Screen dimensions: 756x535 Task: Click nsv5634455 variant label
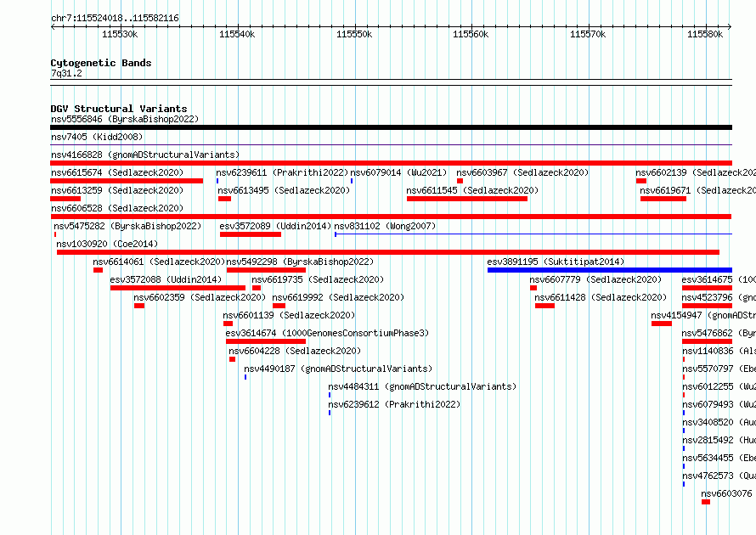pyautogui.click(x=719, y=458)
